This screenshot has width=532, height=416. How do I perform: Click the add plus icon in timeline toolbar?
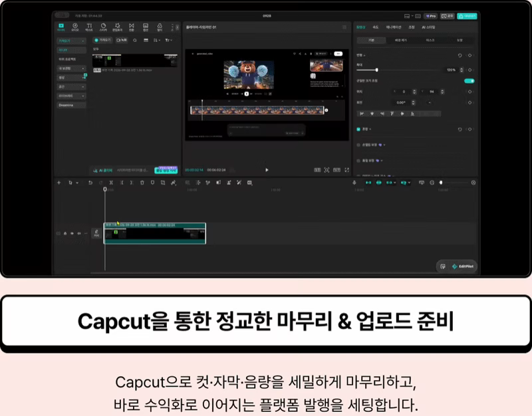click(59, 183)
